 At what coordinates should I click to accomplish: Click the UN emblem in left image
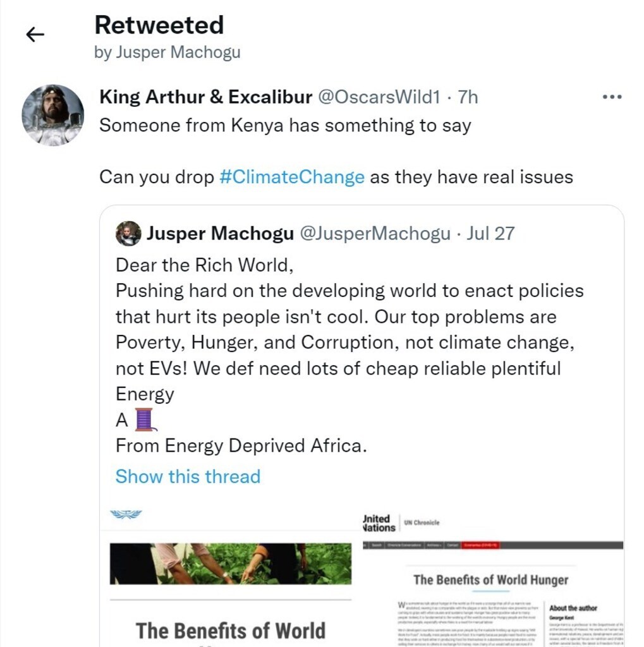tap(126, 514)
